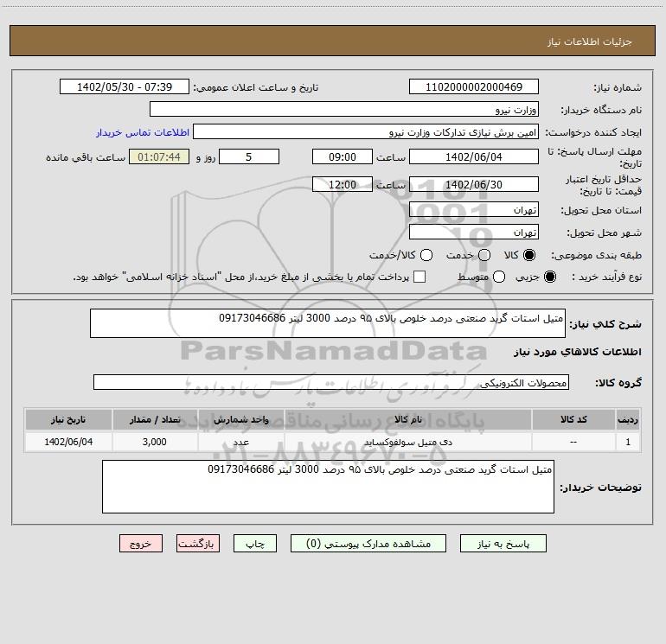Click the row number cell 1
Viewport: 666px width, 644px height.
(x=628, y=442)
